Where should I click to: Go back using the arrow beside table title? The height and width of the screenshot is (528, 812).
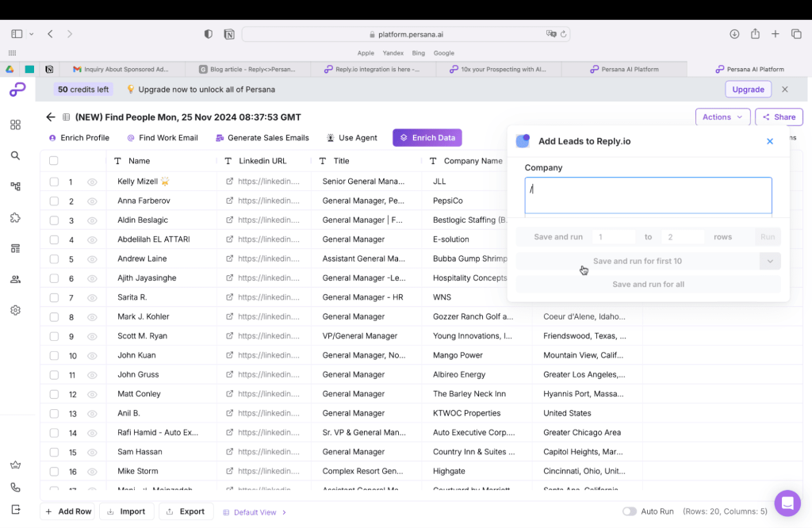50,117
